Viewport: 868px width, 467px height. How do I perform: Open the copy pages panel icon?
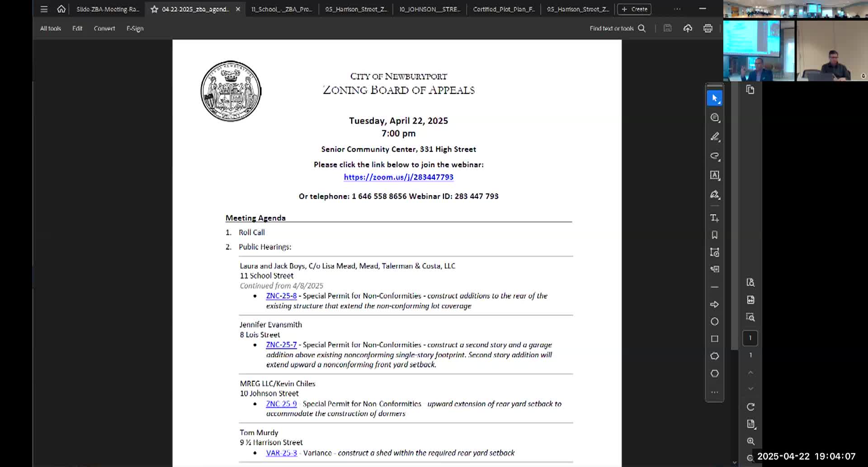[750, 90]
